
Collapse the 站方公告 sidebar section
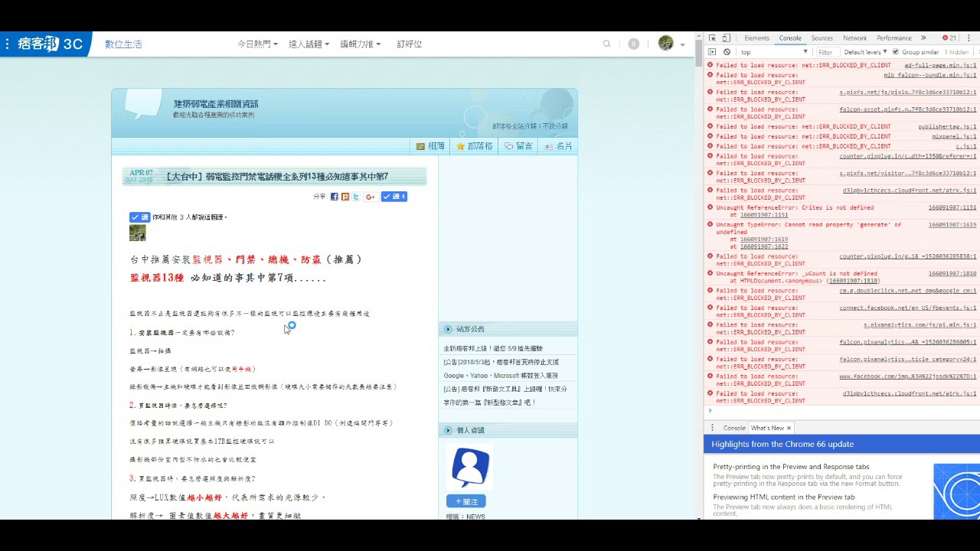tap(449, 329)
